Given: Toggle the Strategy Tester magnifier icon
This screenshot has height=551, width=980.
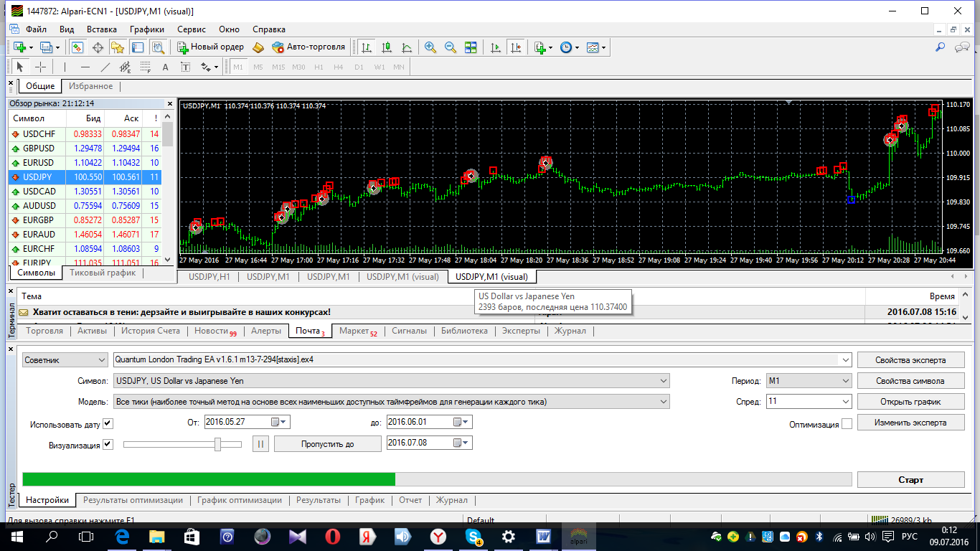Looking at the screenshot, I should (158, 47).
